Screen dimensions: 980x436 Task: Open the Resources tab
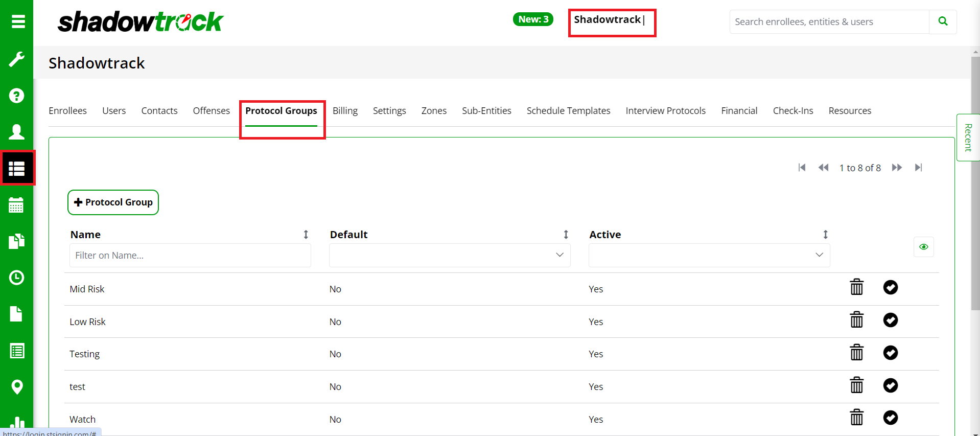tap(850, 111)
